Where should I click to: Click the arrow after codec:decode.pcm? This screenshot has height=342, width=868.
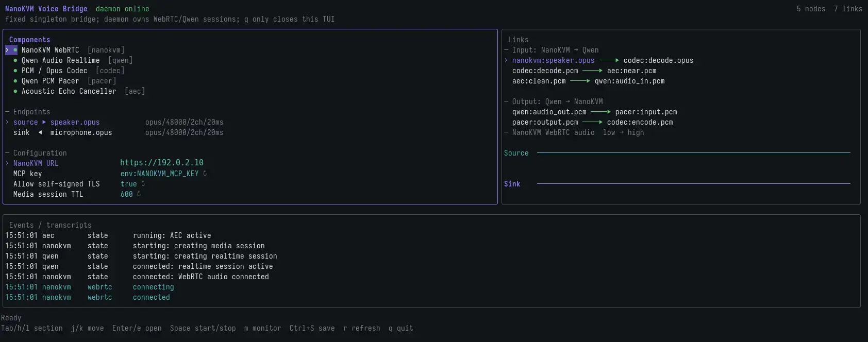coord(592,71)
